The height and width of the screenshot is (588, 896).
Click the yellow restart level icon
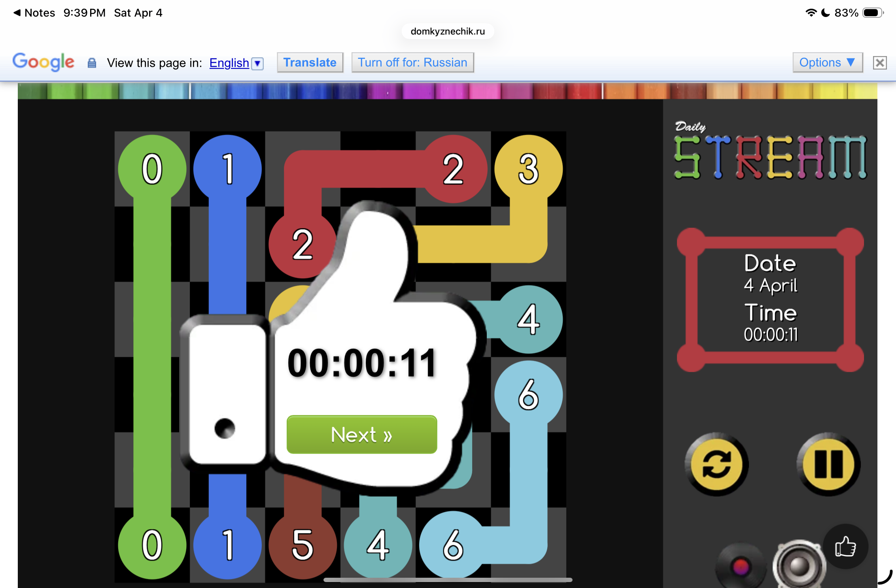[716, 464]
